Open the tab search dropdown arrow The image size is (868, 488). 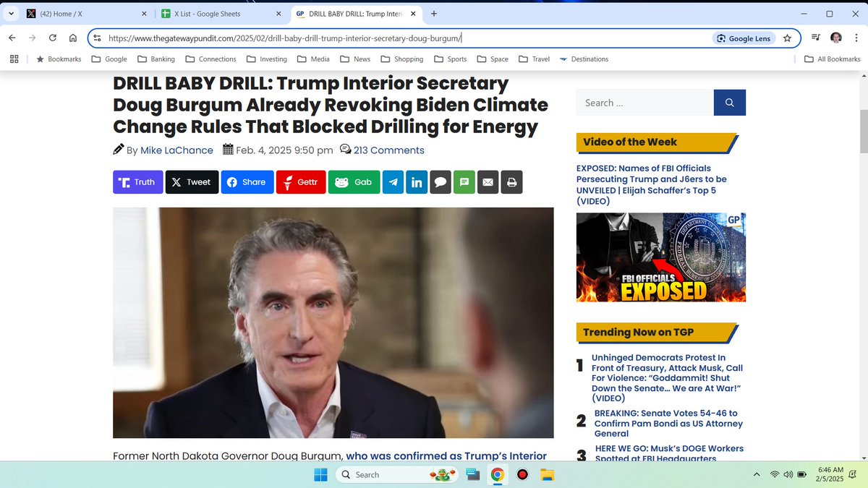point(11,14)
